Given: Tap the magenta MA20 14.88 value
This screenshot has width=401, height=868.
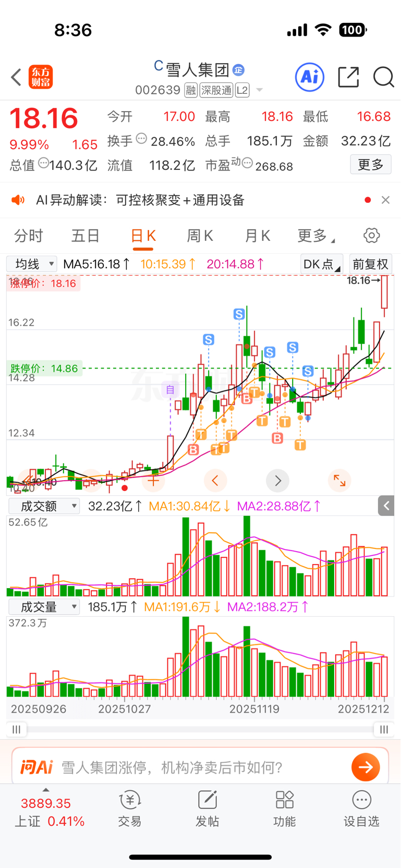Looking at the screenshot, I should coord(235,264).
